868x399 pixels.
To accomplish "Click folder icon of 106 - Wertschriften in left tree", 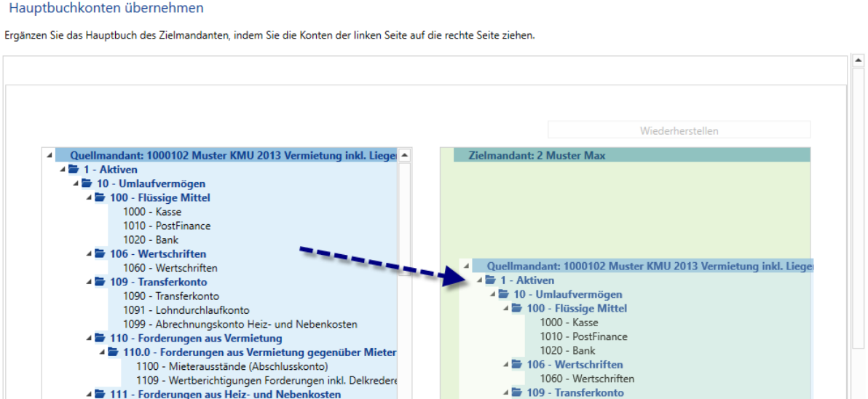I will (x=100, y=253).
